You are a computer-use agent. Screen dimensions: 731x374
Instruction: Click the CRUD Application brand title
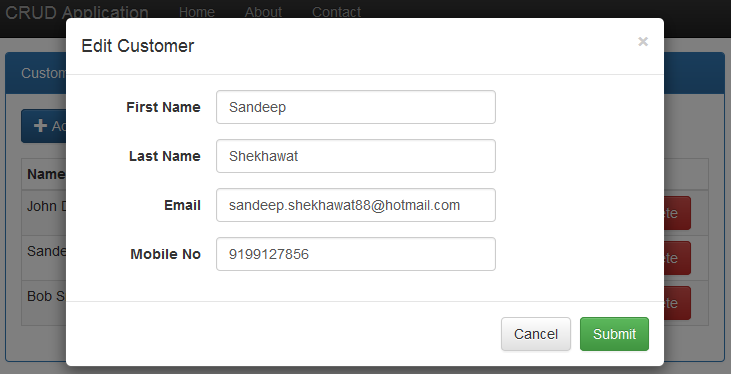point(76,12)
